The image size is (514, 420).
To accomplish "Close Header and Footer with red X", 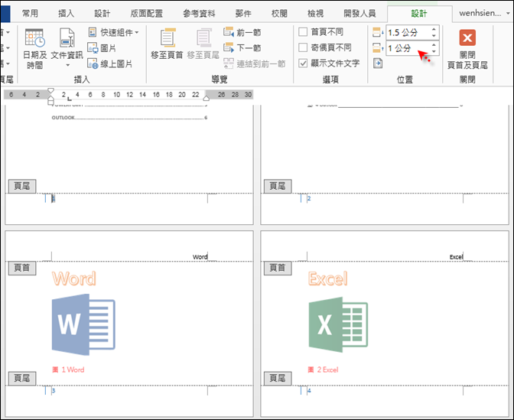I will click(467, 38).
